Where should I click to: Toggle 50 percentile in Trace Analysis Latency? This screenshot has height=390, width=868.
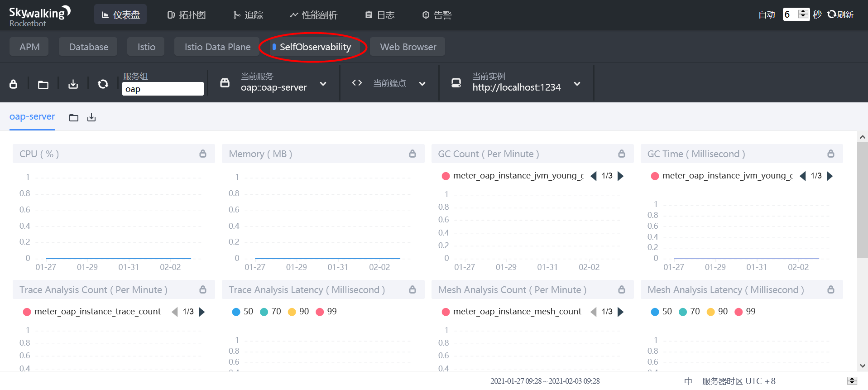point(243,312)
